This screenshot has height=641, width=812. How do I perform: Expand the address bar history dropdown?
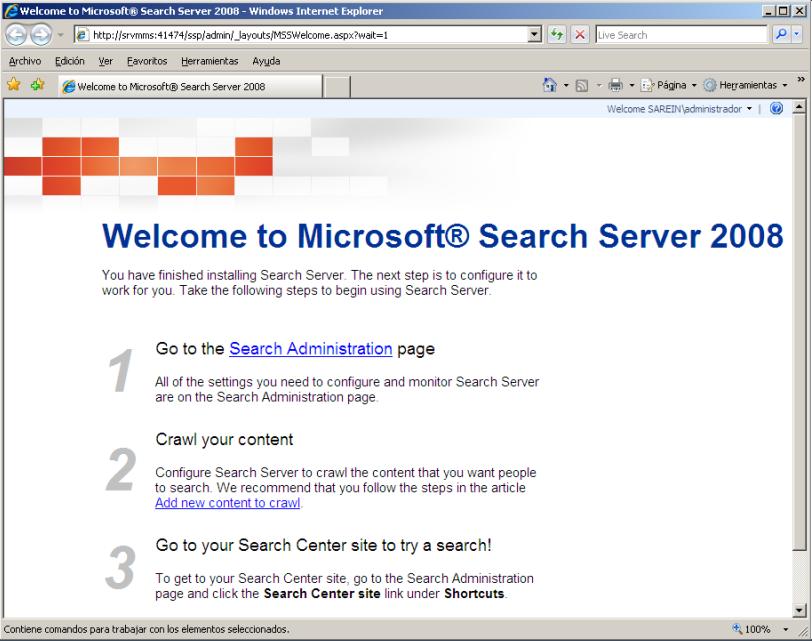(534, 35)
